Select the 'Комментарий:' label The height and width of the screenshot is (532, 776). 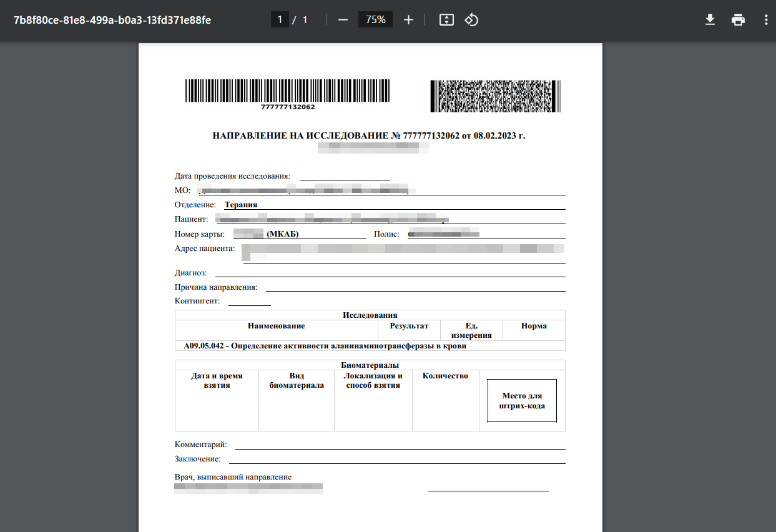[x=201, y=445]
